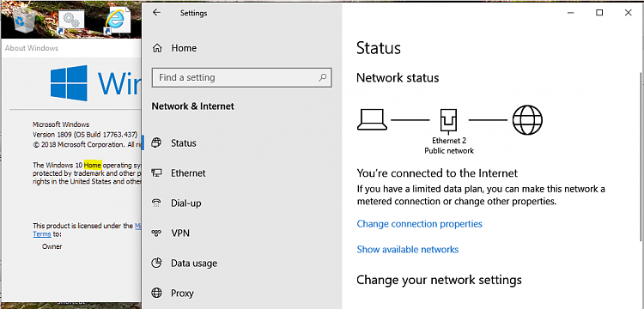Open the Internet Explorer desktop shortcut

point(118,21)
